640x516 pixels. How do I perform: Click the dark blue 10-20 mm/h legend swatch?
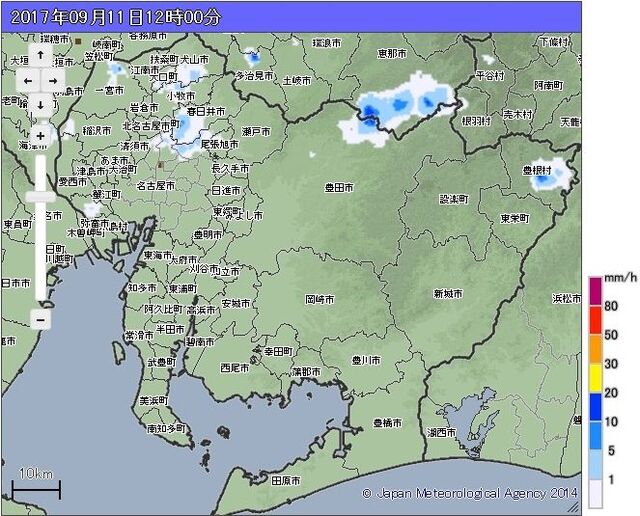[596, 407]
